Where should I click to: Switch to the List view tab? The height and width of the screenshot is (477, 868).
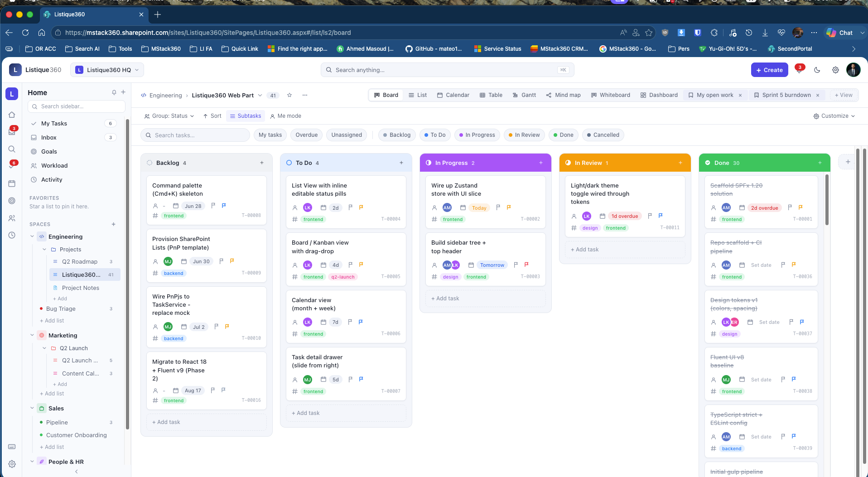click(x=418, y=95)
